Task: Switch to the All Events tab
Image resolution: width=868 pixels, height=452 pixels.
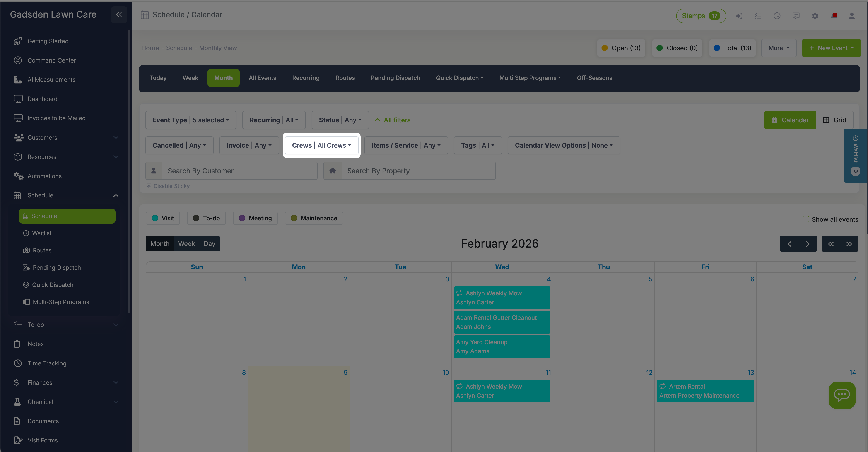Action: click(x=262, y=78)
